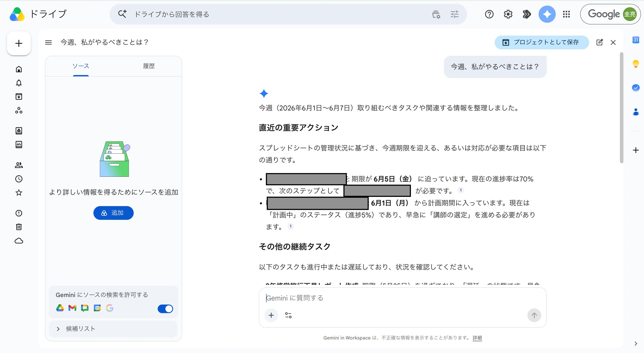Toggle the hamburger menu beside the chat title
The width and height of the screenshot is (644, 353).
(x=48, y=42)
